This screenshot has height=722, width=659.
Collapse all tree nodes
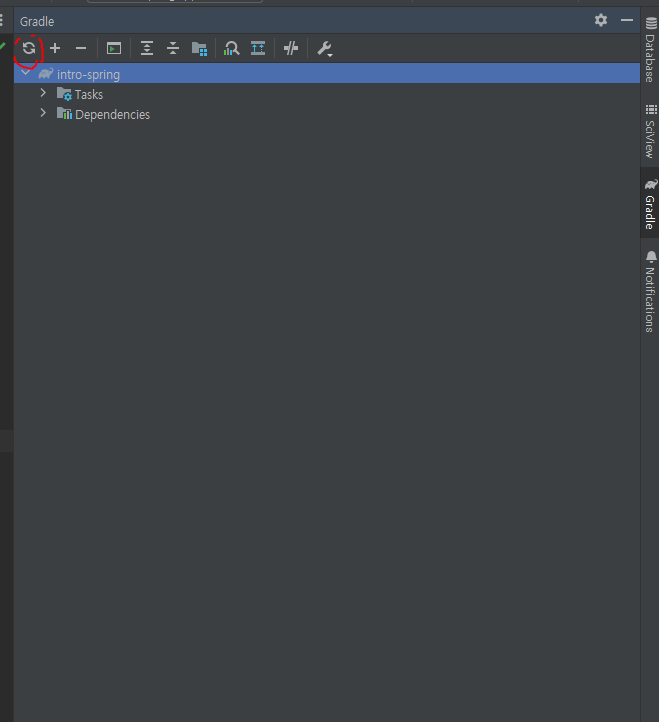173,48
